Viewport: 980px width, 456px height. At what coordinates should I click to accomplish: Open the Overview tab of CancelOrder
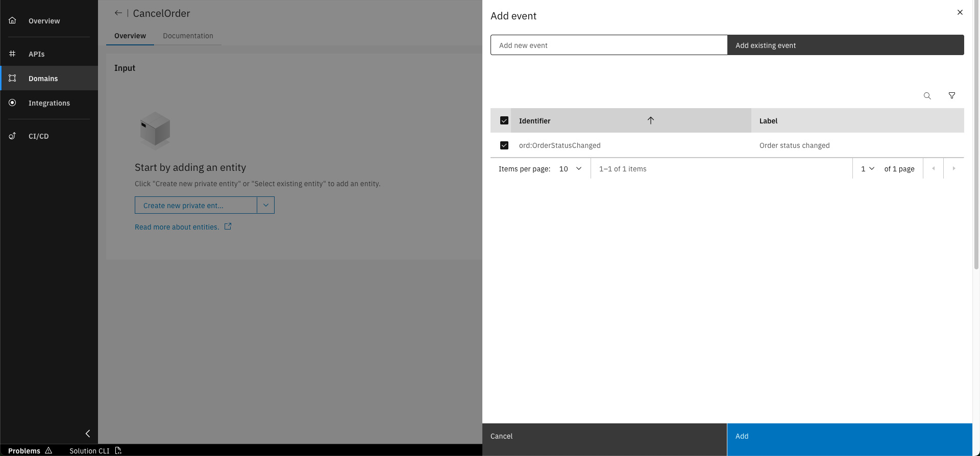click(x=130, y=36)
